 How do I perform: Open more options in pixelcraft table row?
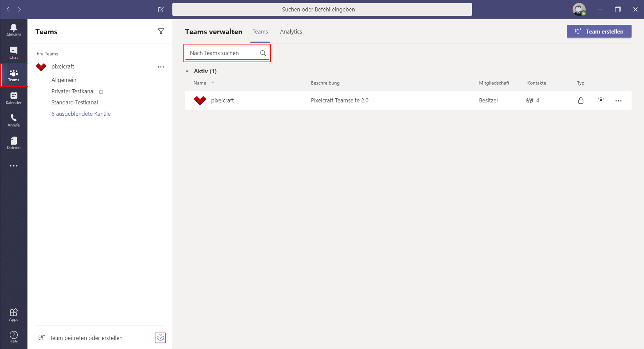tap(618, 101)
